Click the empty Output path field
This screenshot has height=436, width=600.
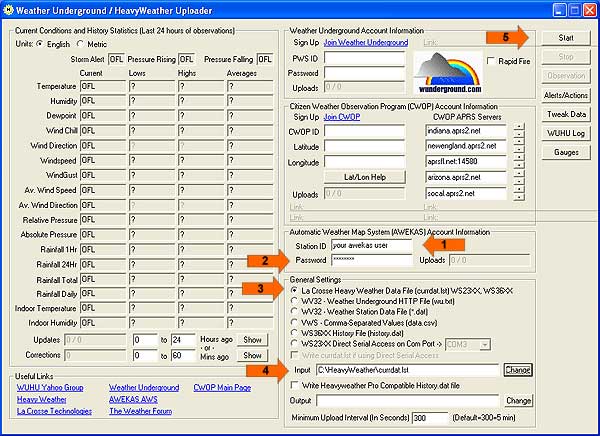408,401
